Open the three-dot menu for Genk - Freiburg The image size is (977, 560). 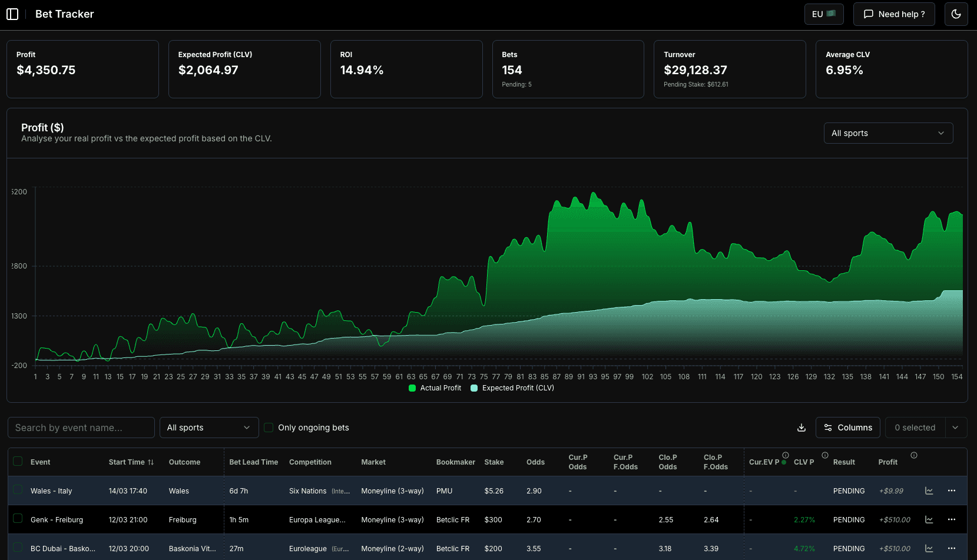pos(952,519)
